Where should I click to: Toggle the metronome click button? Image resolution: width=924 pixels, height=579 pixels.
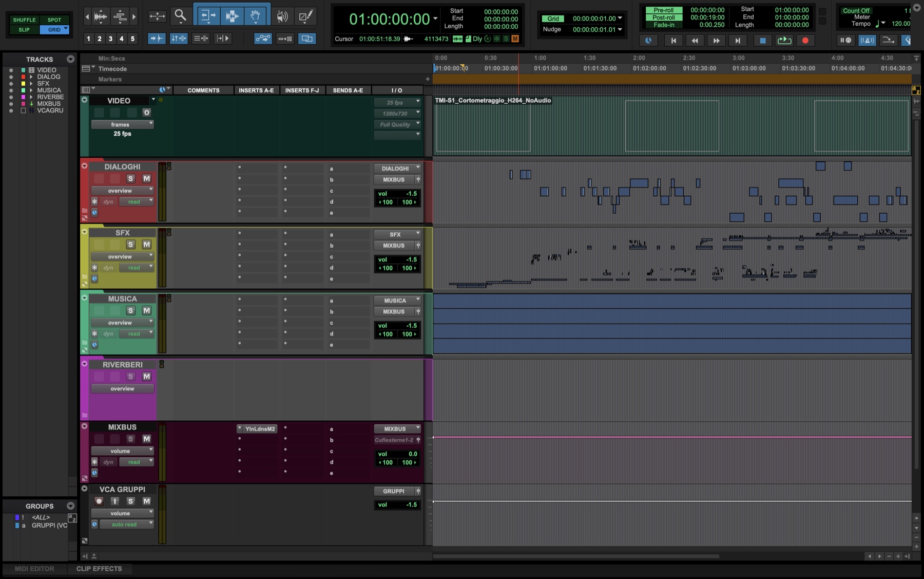tap(867, 40)
